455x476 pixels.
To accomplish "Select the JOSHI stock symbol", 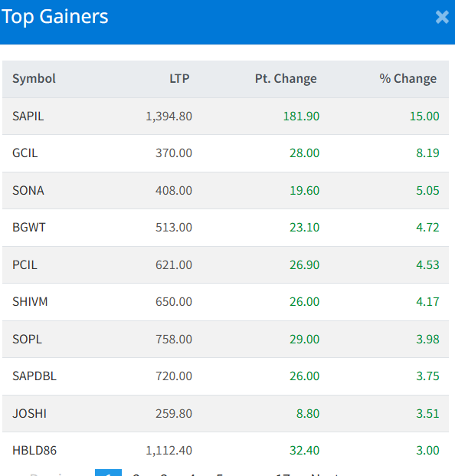I will (29, 414).
